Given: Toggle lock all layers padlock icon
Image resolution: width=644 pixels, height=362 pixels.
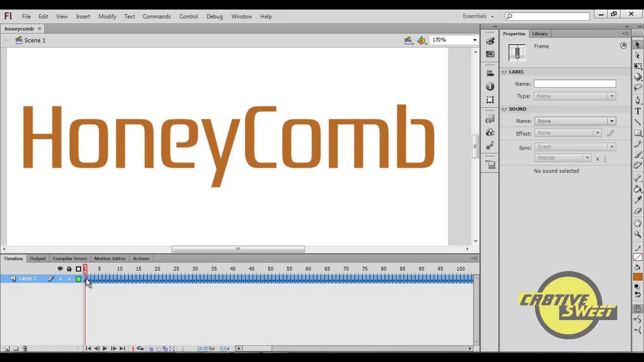Looking at the screenshot, I should point(69,269).
